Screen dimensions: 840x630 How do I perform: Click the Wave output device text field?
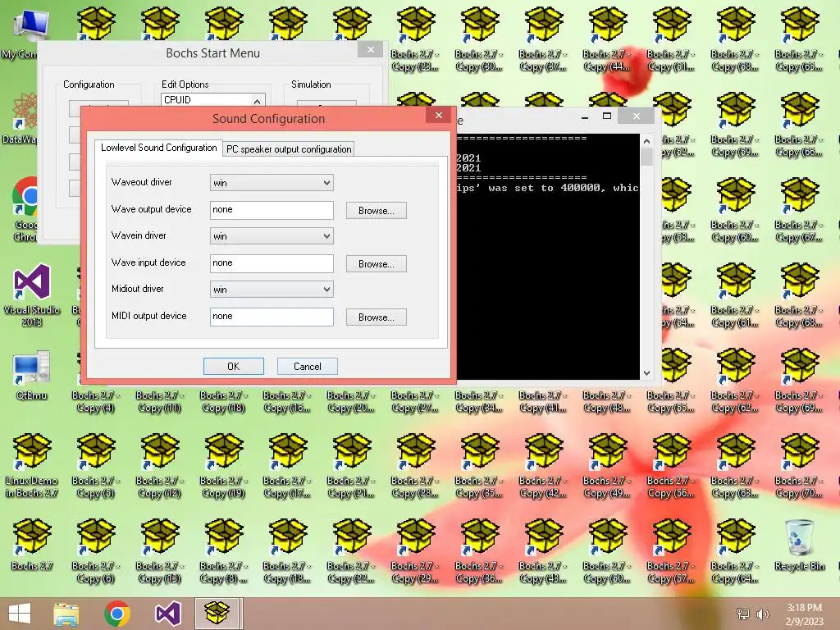pyautogui.click(x=272, y=210)
